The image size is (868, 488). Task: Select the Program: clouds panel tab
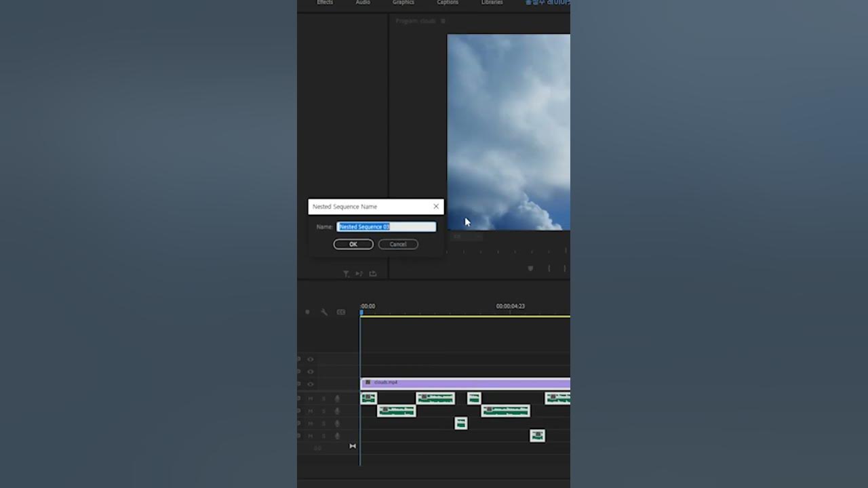pos(416,21)
